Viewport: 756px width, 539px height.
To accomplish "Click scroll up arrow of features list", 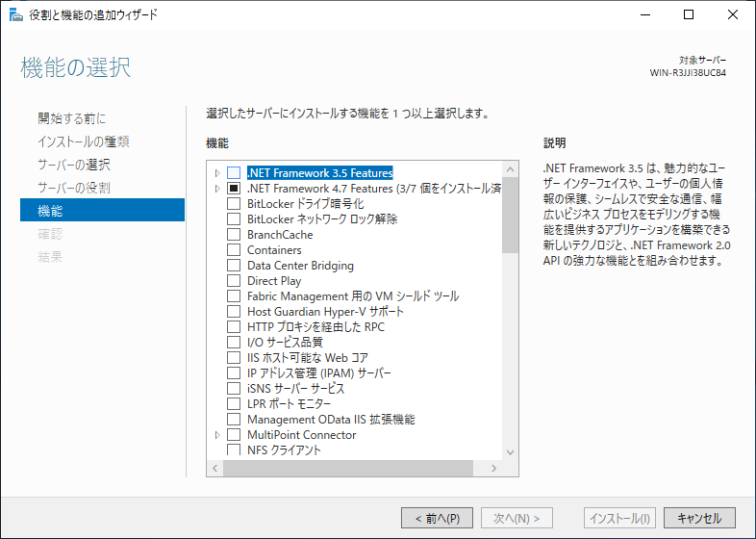I will (x=510, y=169).
